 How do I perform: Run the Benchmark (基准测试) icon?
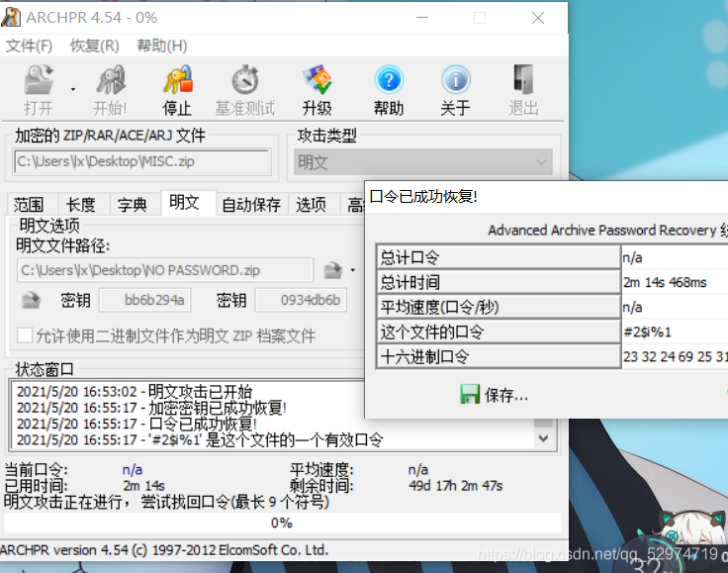[245, 80]
